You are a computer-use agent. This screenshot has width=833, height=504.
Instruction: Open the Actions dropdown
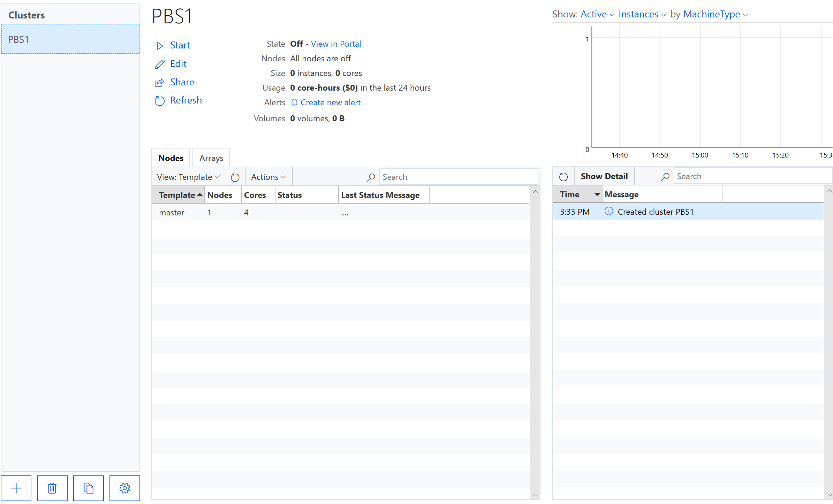click(x=268, y=177)
